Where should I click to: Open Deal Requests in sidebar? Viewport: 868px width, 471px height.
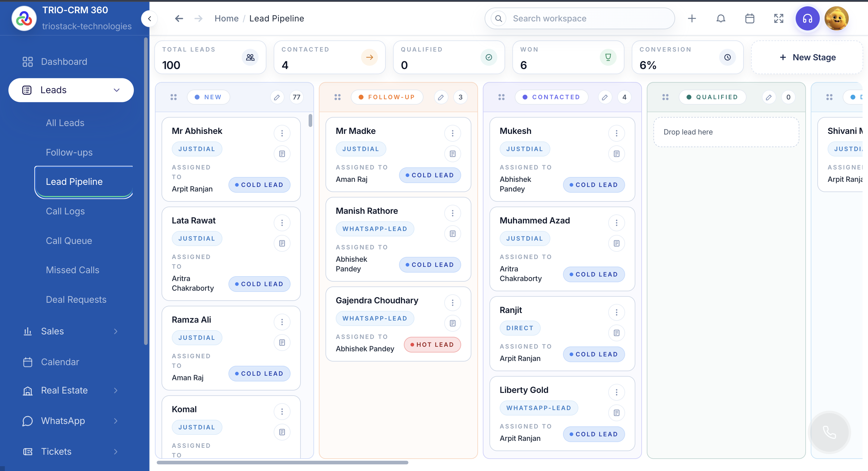76,300
